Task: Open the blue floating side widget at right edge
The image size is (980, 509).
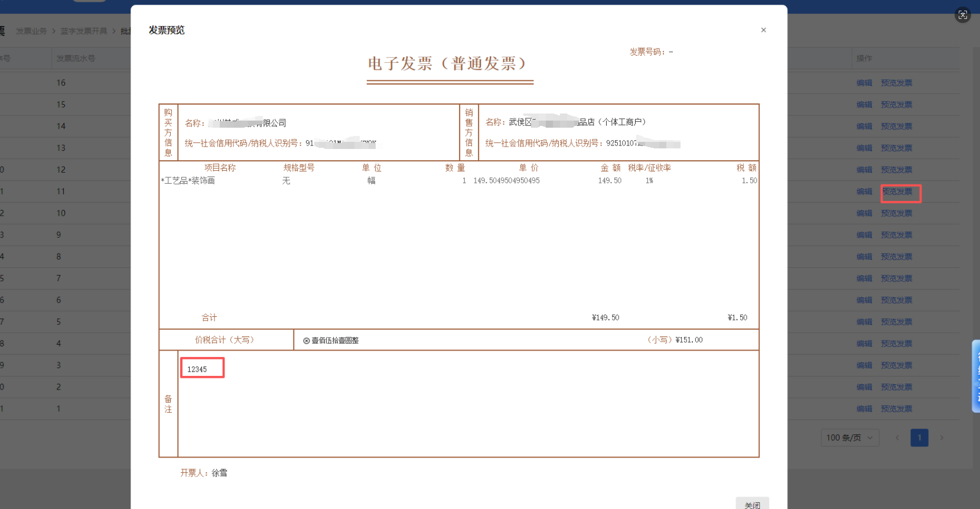Action: (x=976, y=376)
